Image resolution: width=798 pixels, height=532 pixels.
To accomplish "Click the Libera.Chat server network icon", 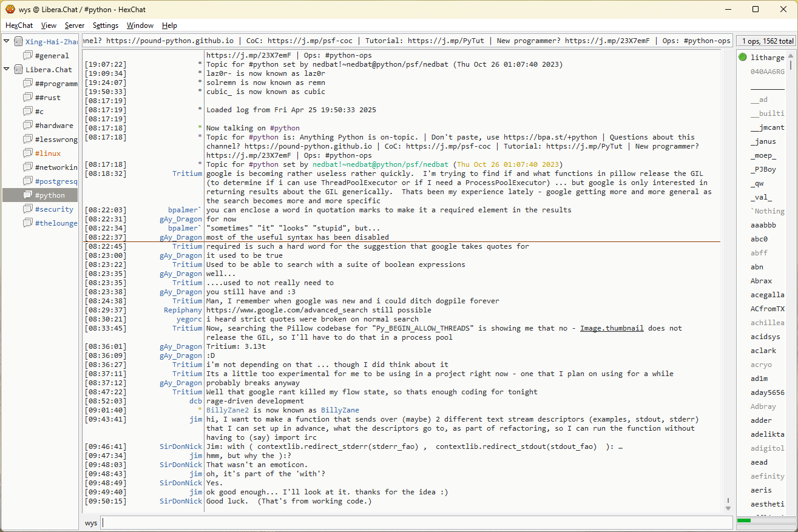I will (x=18, y=70).
